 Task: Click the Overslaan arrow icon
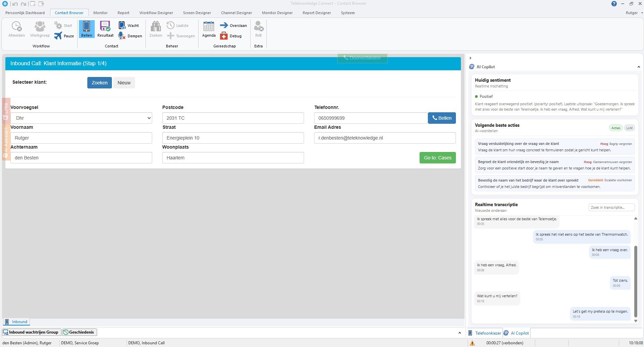click(224, 25)
